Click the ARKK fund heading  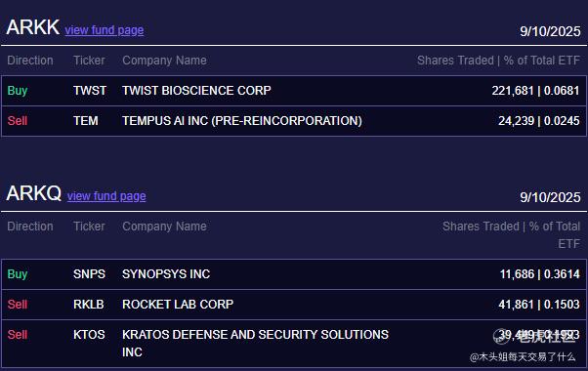(x=33, y=27)
